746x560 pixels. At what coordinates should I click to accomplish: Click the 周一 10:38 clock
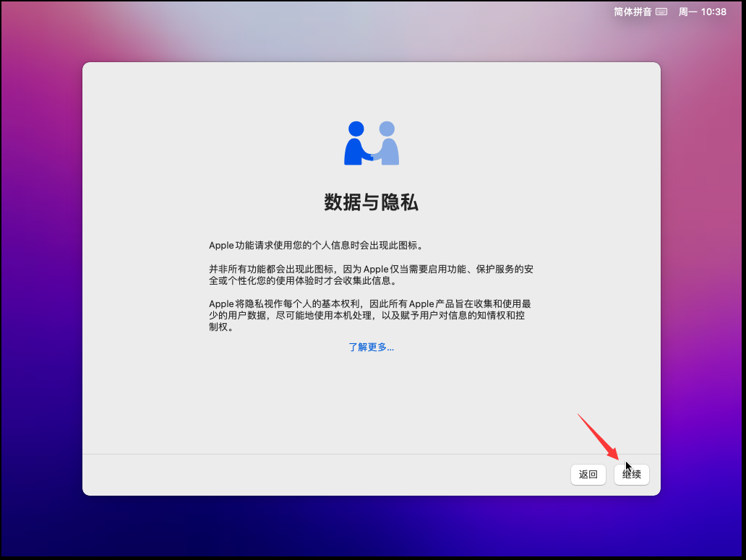(702, 12)
